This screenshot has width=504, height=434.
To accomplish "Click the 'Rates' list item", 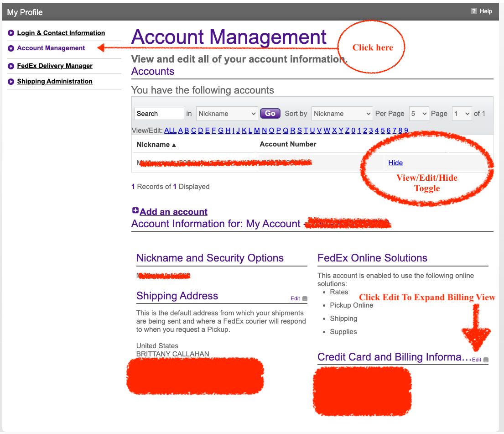I will point(339,292).
